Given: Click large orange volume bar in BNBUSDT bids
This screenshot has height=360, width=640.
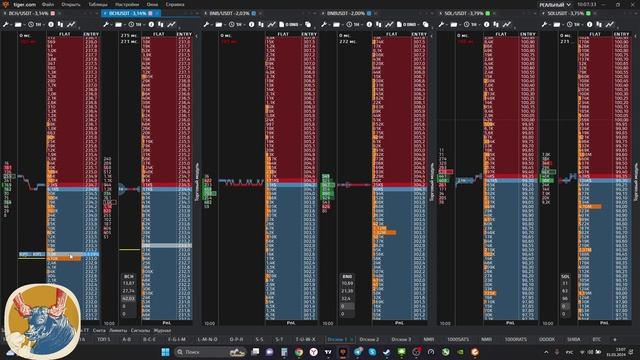Looking at the screenshot, I should click(384, 232).
